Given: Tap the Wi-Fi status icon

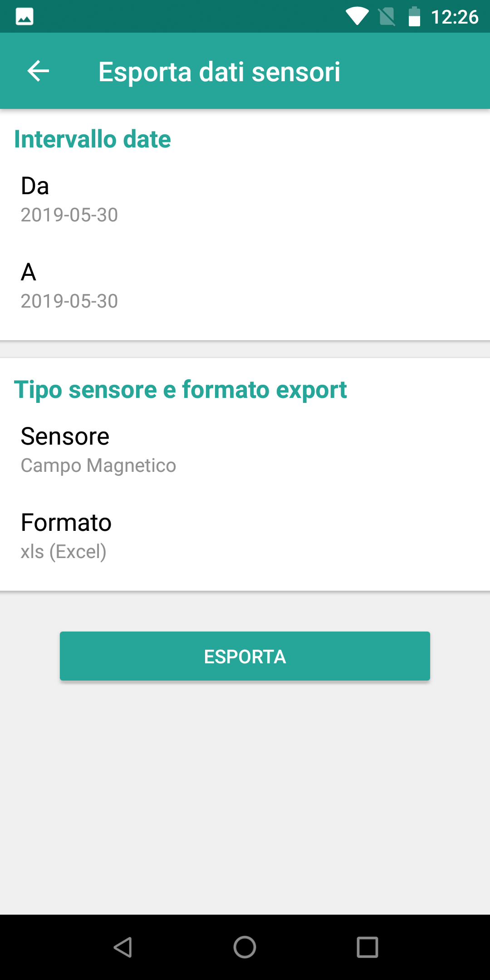Looking at the screenshot, I should [x=358, y=17].
